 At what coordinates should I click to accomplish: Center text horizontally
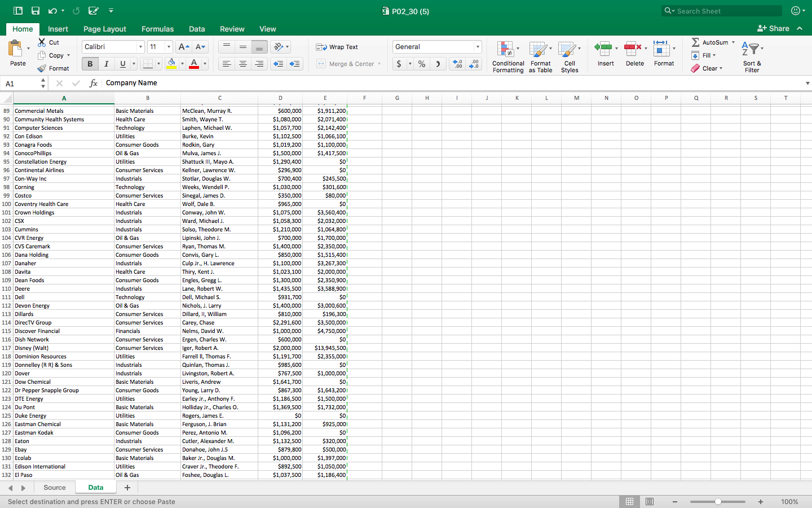[243, 64]
